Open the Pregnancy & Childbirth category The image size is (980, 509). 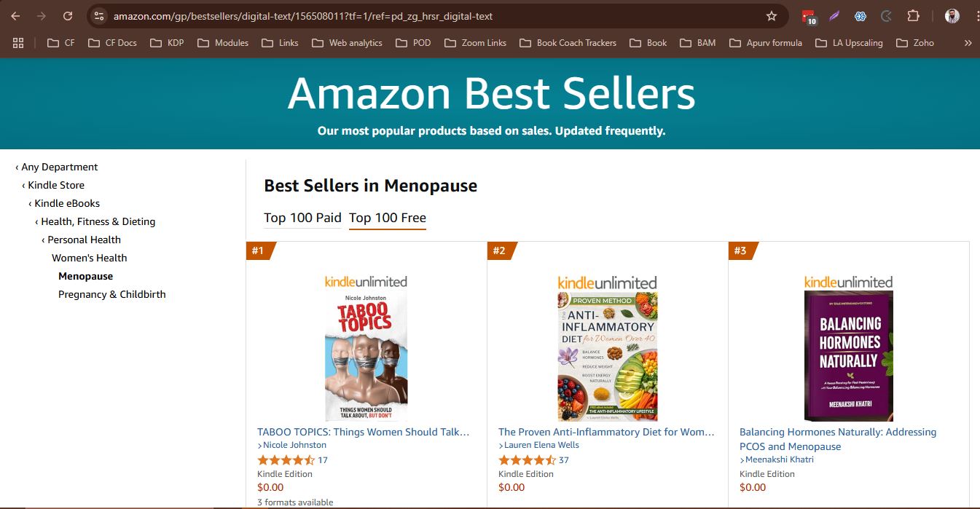[112, 294]
